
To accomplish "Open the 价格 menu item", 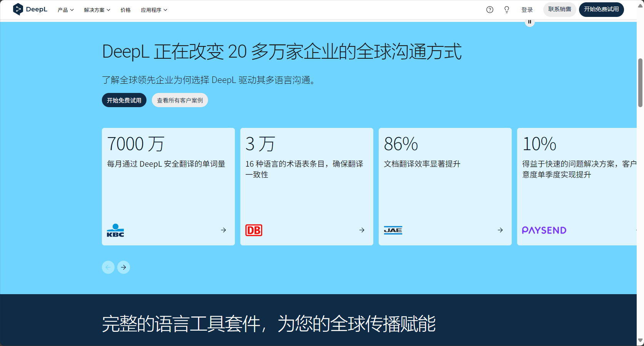I will 125,10.
